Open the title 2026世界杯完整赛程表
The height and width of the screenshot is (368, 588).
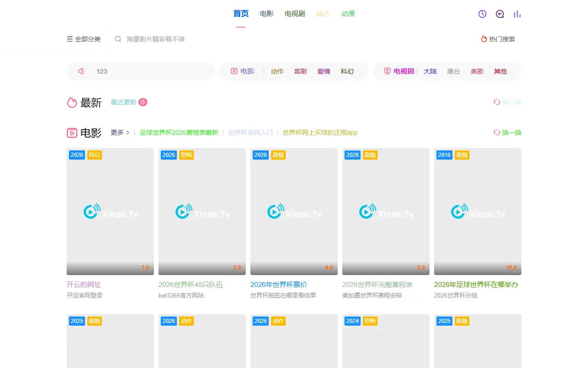click(378, 285)
